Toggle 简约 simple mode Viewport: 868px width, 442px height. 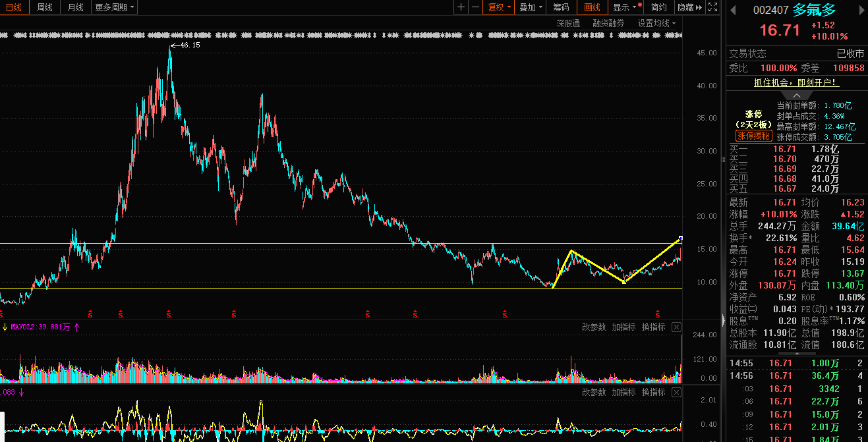point(658,7)
